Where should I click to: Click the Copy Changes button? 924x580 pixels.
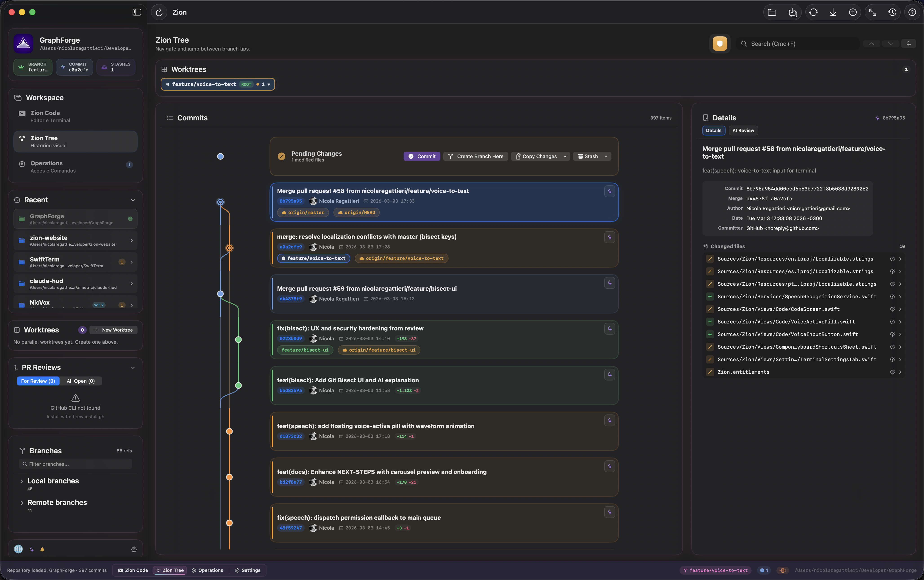point(536,157)
